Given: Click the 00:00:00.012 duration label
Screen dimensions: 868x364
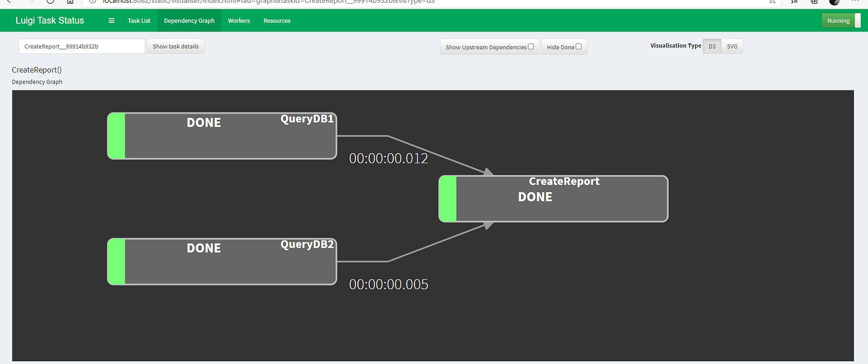Looking at the screenshot, I should 388,158.
